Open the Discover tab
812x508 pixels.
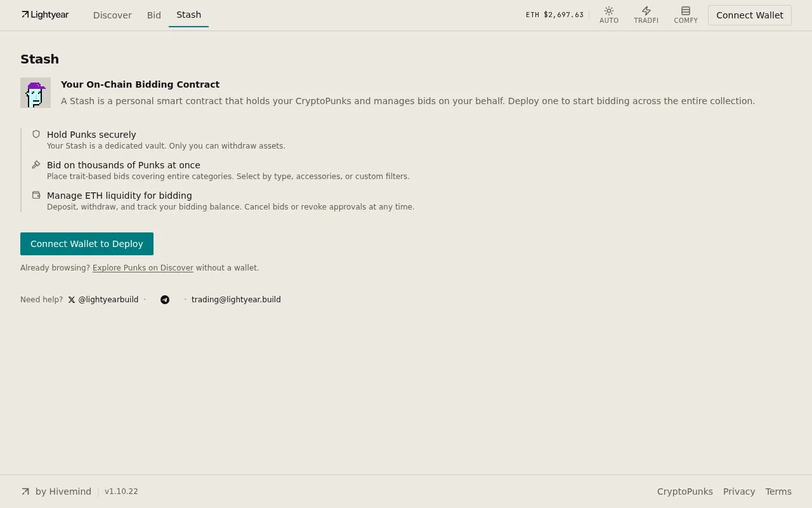(112, 15)
